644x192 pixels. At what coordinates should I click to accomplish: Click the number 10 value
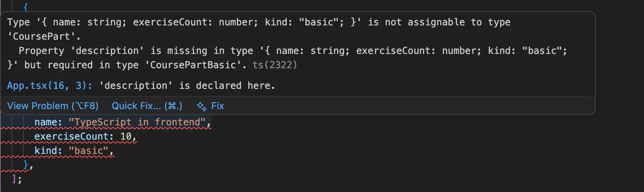coord(126,136)
